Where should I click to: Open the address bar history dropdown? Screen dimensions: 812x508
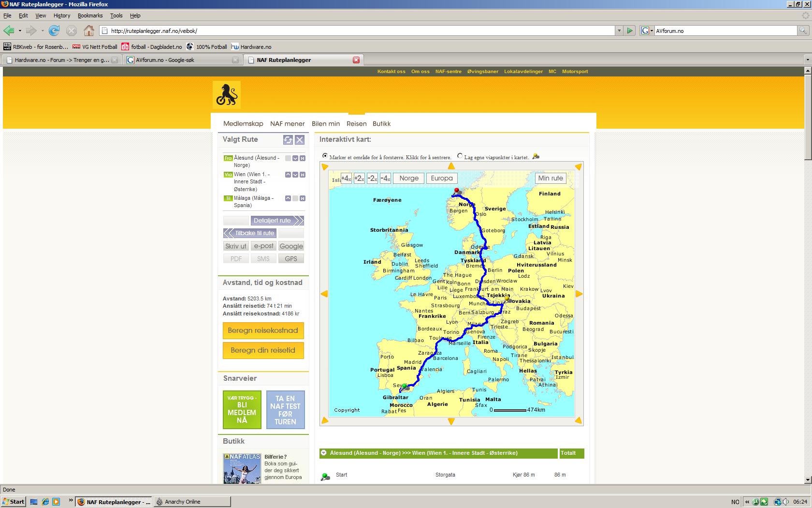click(x=619, y=30)
